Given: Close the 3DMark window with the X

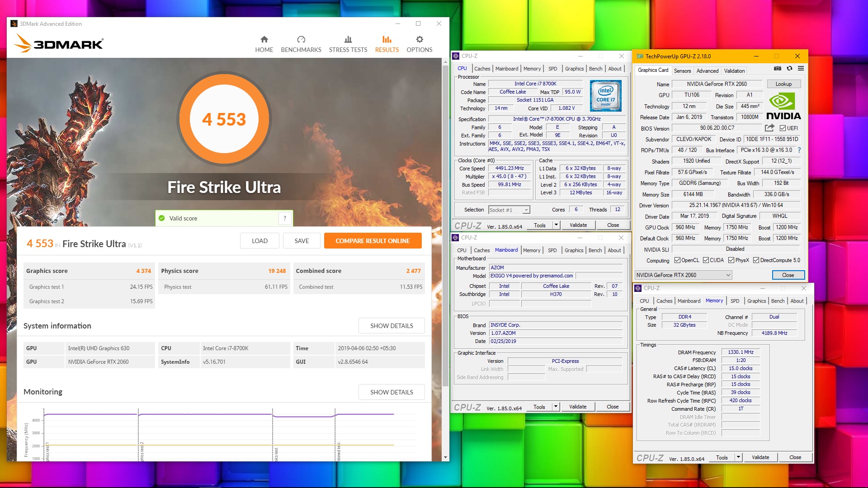Looking at the screenshot, I should click(x=439, y=24).
